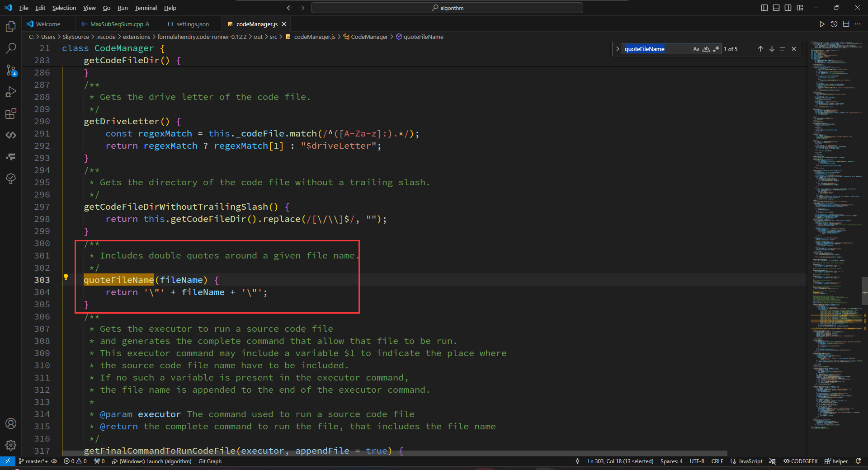Go to next find match arrow

coord(772,49)
